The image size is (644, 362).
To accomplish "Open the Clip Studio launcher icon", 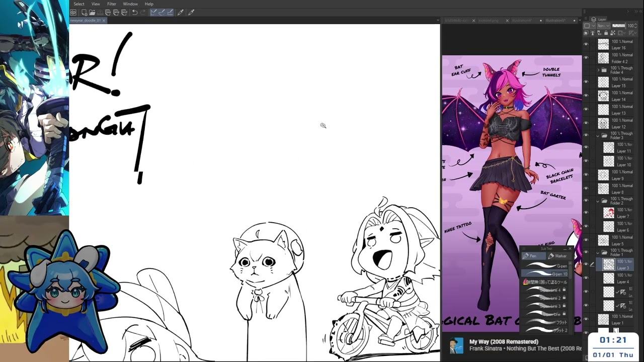I will point(73,12).
